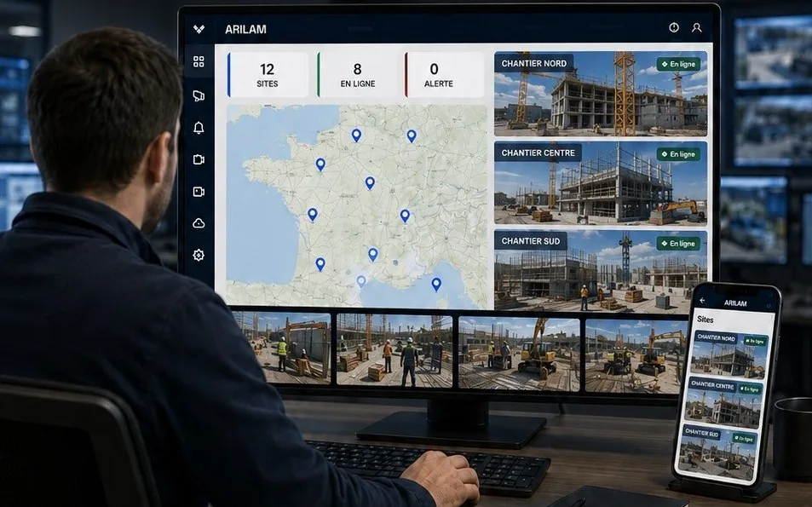Tap the Chantier Centre card on the phone
This screenshot has height=507, width=812.
(x=724, y=402)
